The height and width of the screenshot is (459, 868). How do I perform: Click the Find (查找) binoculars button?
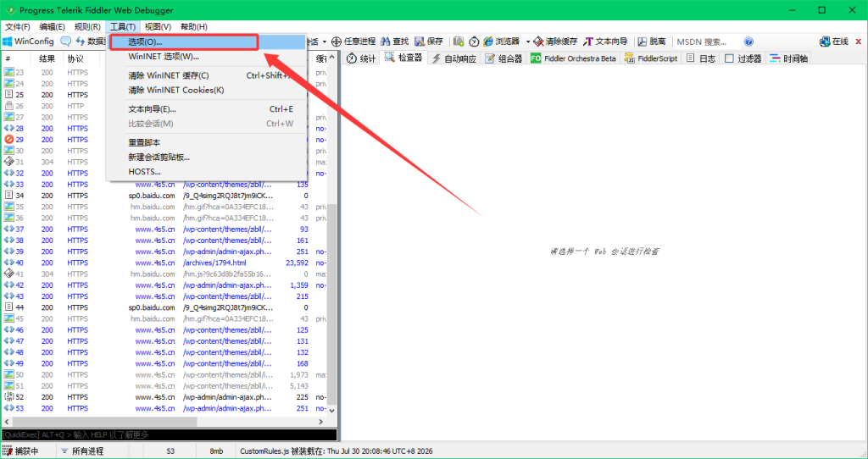(395, 41)
